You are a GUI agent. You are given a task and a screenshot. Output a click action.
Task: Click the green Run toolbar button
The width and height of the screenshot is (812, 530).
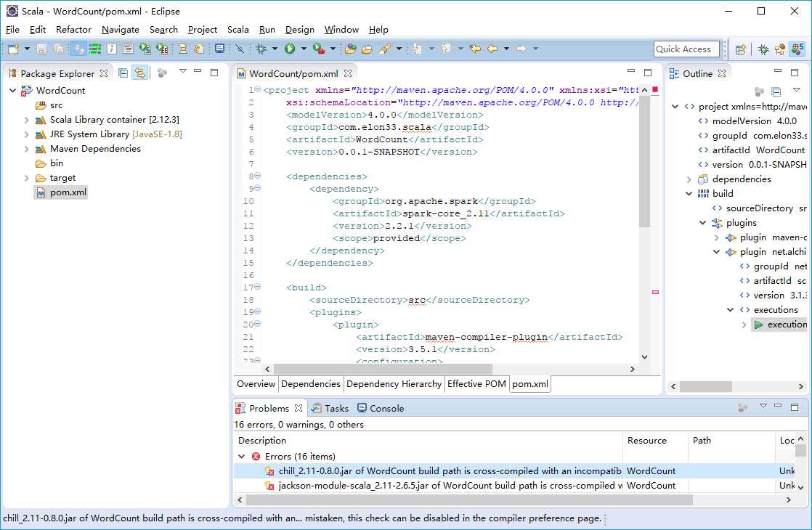pos(290,49)
